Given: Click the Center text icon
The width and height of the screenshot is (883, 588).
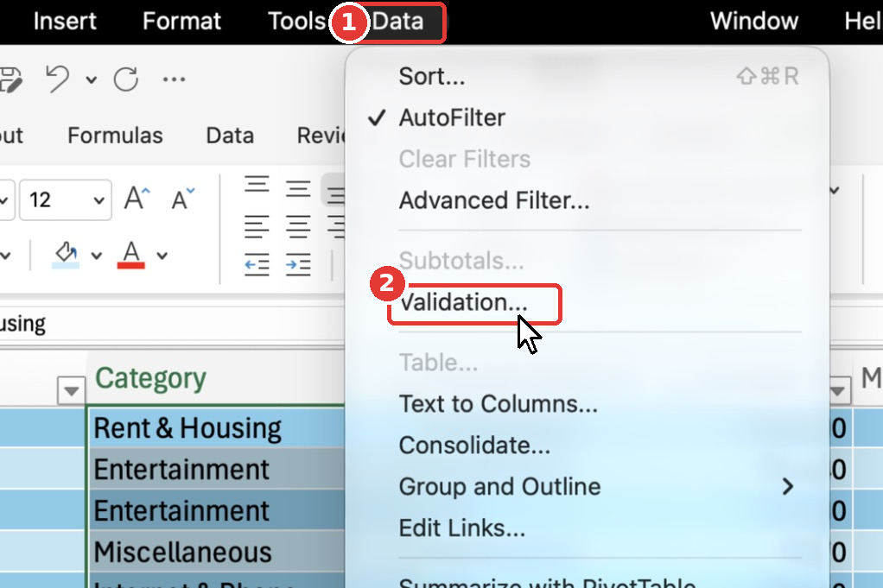Looking at the screenshot, I should pyautogui.click(x=298, y=227).
